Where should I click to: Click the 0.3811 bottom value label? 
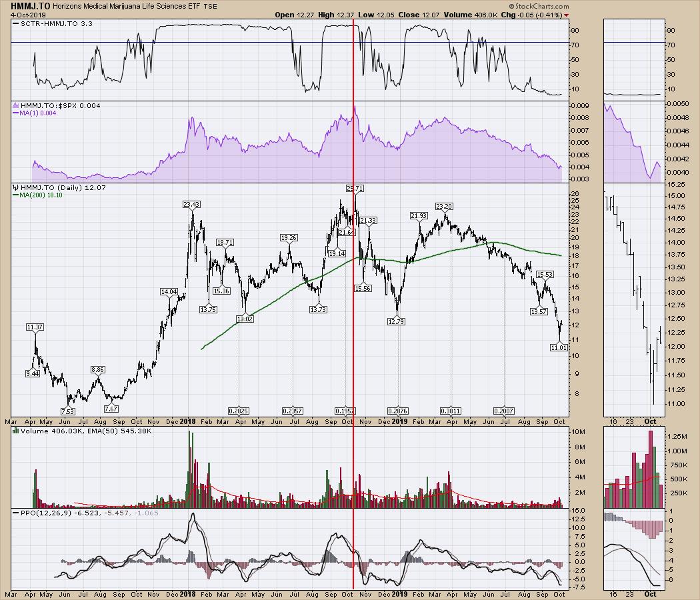pos(451,411)
